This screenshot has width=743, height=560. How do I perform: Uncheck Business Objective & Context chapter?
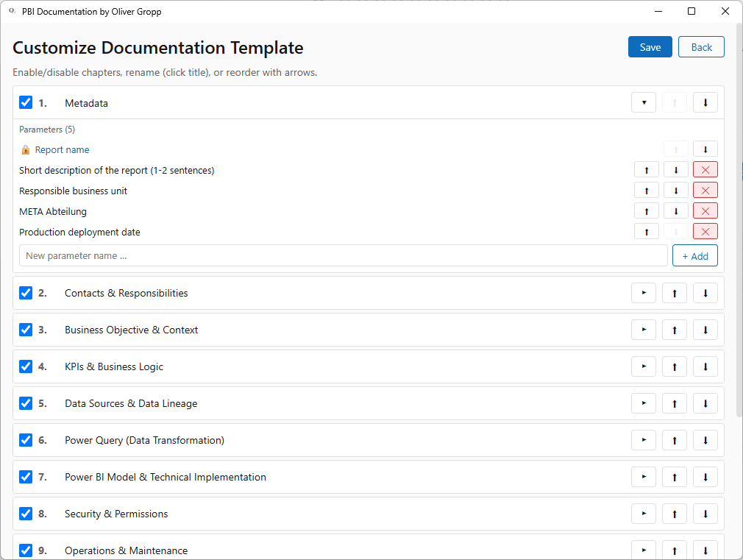point(26,330)
